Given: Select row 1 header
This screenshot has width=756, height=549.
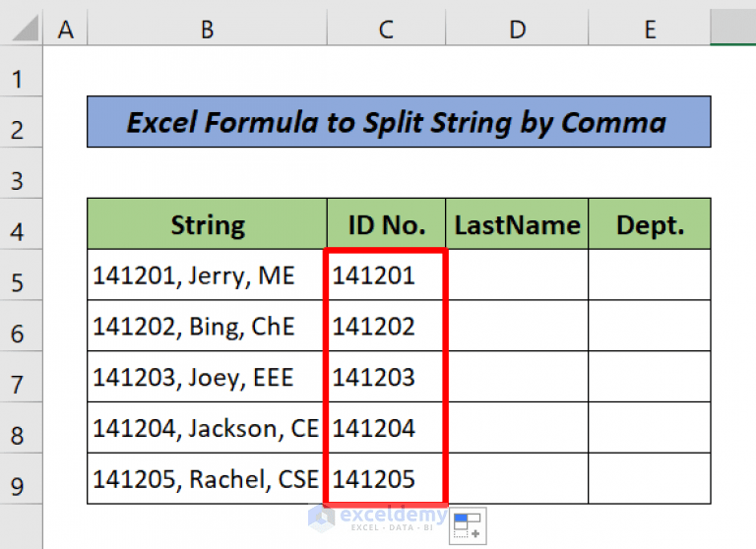Looking at the screenshot, I should (22, 71).
